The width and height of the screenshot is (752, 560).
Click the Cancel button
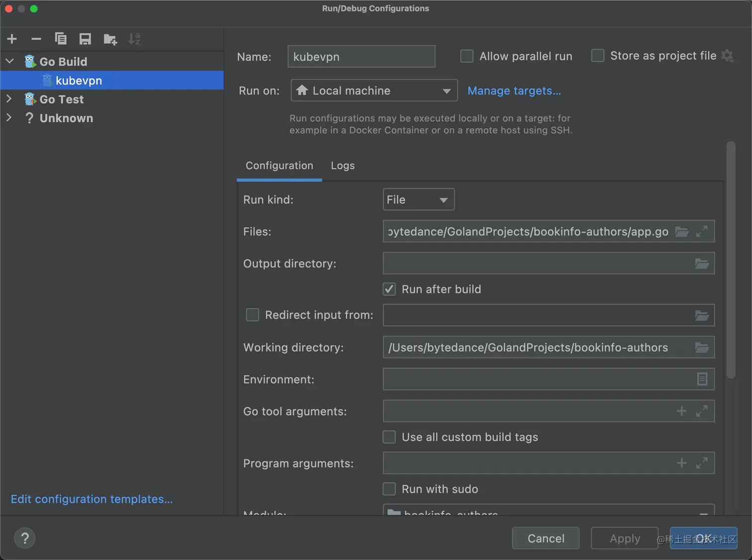(x=546, y=538)
